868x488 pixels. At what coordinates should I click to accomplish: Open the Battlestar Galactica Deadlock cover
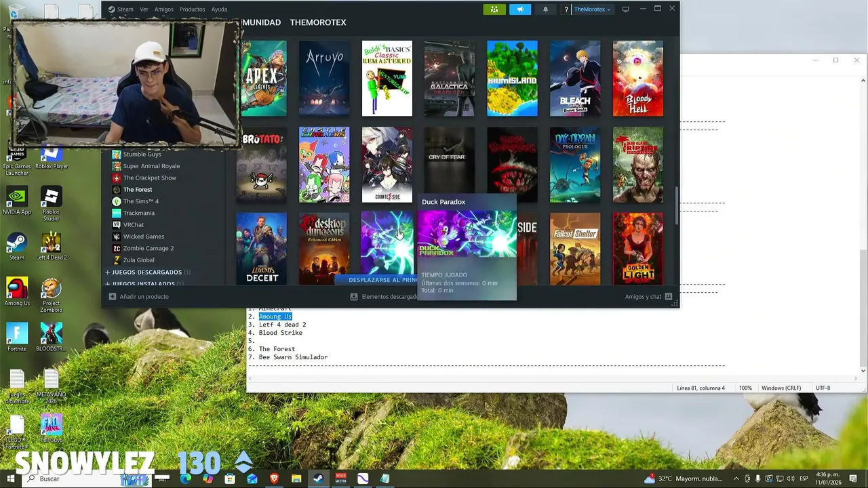coord(450,78)
